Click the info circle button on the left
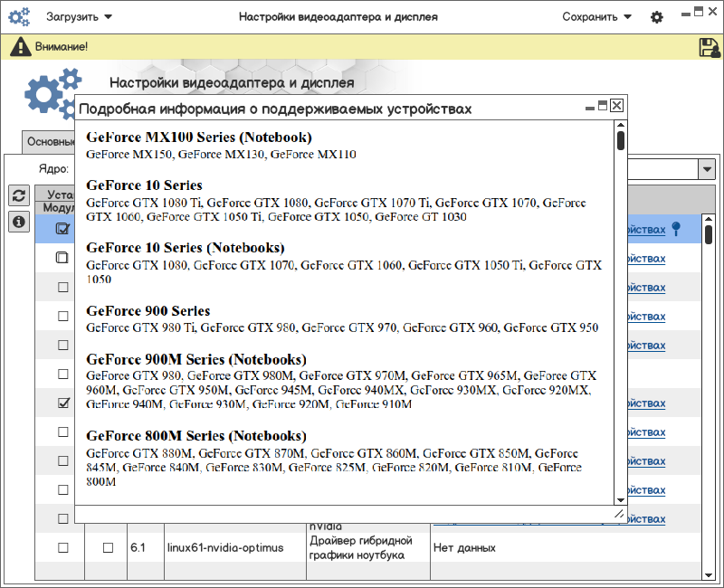Screen dimensions: 724x588 (x=19, y=221)
